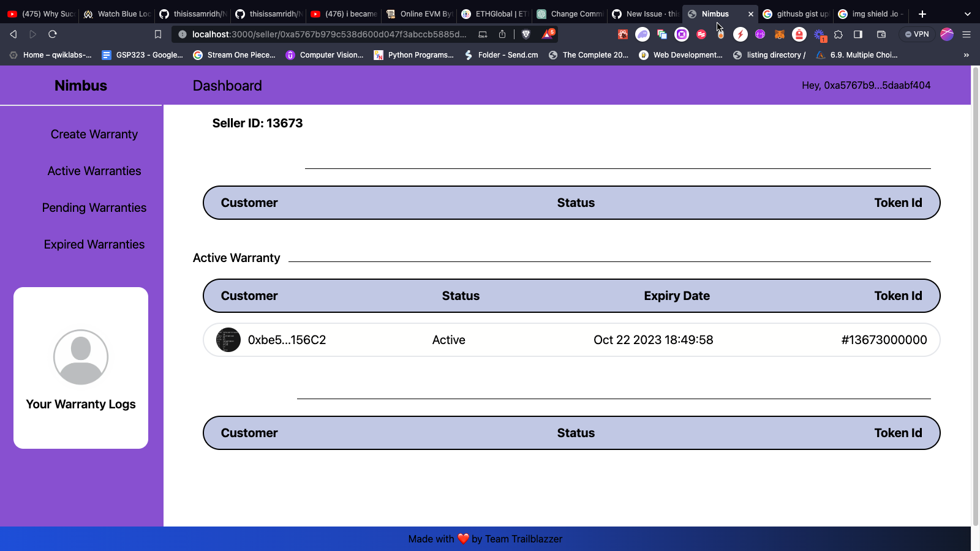
Task: Open the Brave sidebar panel icon
Action: coord(858,34)
